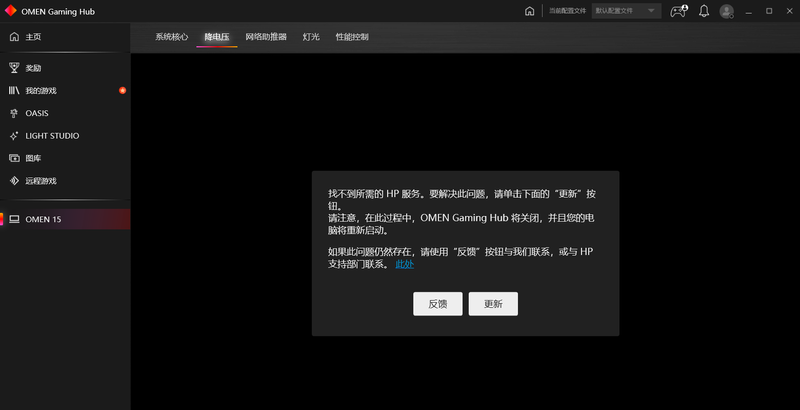Minimize the OMEN Gaming Hub window
The image size is (800, 410).
[x=748, y=11]
